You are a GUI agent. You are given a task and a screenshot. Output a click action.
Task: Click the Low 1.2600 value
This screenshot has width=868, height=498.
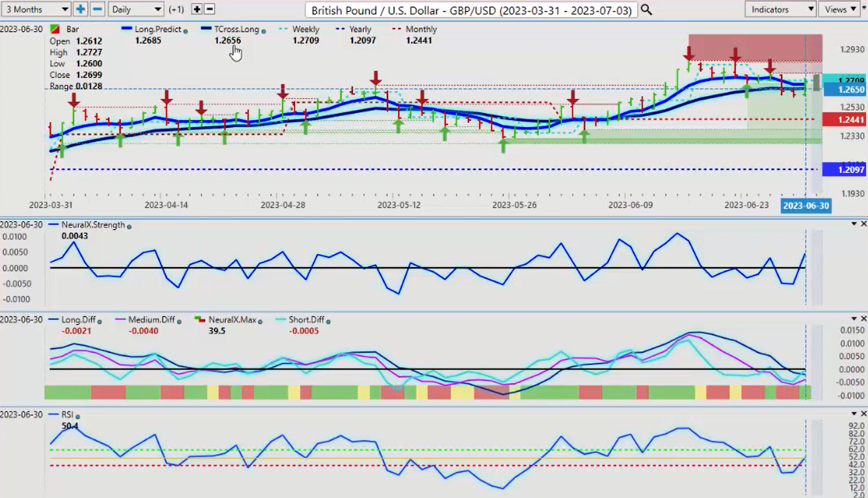(x=89, y=63)
